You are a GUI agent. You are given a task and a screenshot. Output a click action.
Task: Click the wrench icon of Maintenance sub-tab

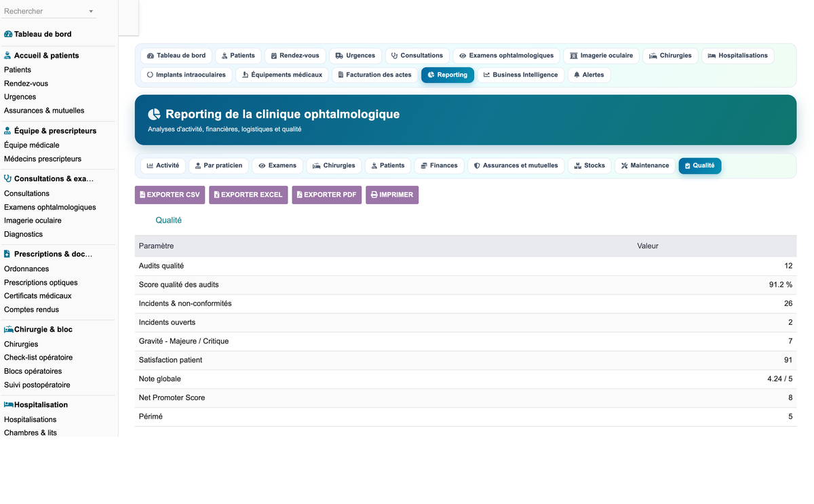[x=624, y=166]
